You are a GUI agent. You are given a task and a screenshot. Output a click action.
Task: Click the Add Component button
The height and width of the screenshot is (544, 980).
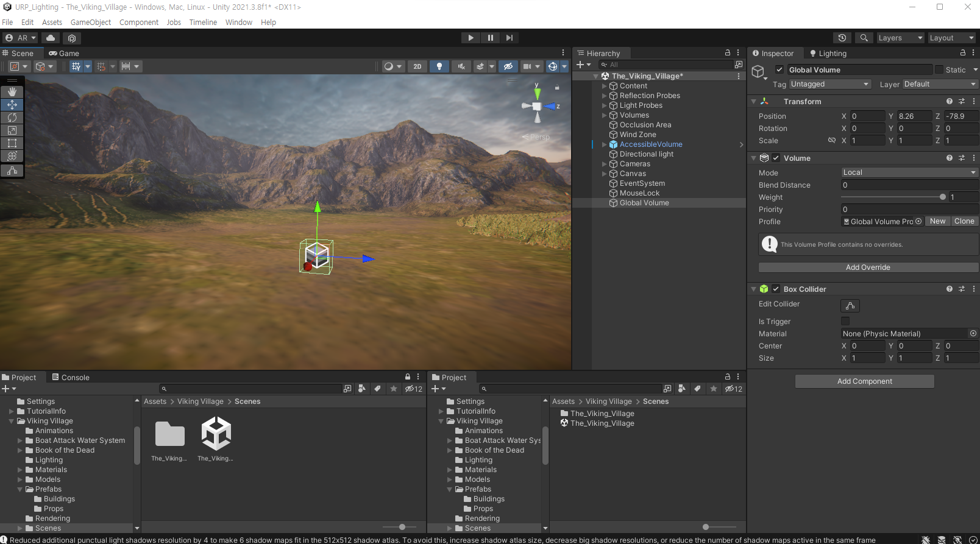click(864, 381)
